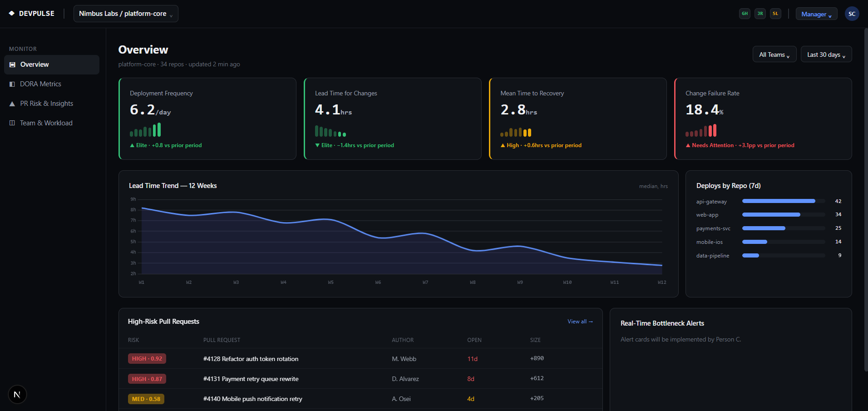
Task: Click the HIGH · 0.92 risk badge
Action: (x=147, y=359)
